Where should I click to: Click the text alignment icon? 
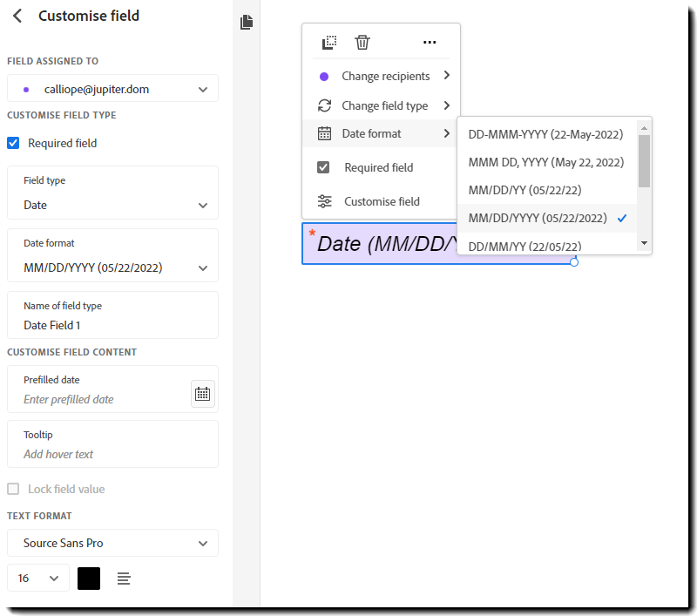coord(124,579)
